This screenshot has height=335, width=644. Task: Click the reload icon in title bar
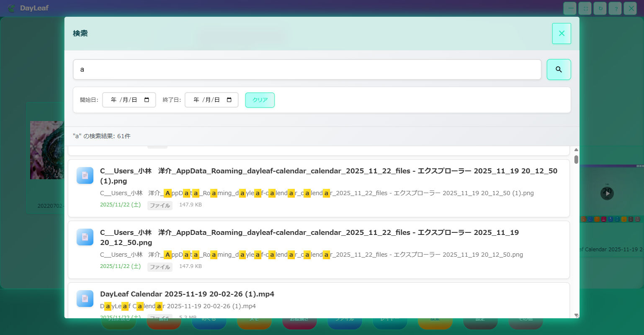click(600, 8)
